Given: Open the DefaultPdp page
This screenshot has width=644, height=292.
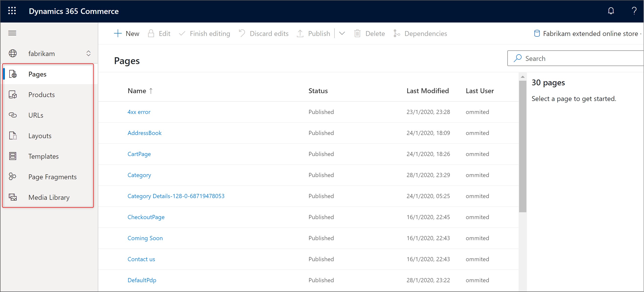Looking at the screenshot, I should tap(142, 280).
